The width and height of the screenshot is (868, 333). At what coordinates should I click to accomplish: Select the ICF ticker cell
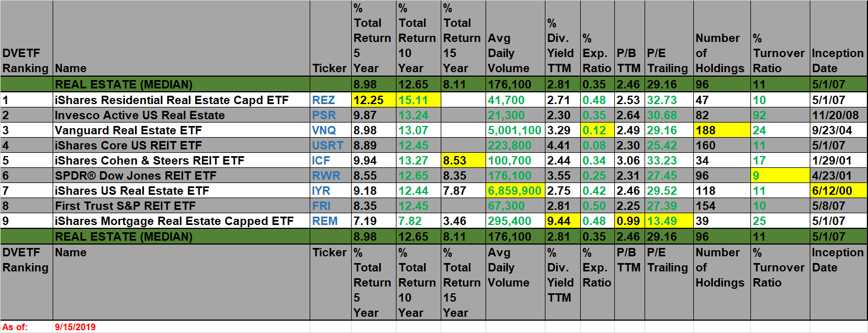pyautogui.click(x=330, y=161)
